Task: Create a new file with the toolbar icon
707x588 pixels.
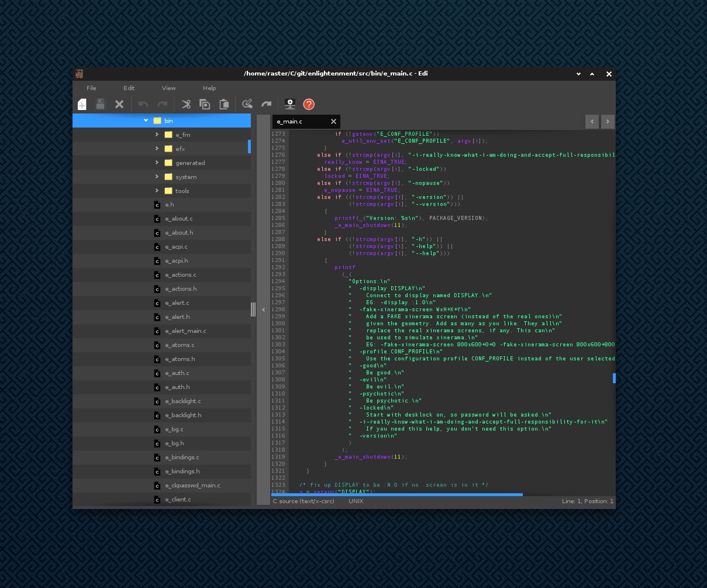Action: pos(82,104)
